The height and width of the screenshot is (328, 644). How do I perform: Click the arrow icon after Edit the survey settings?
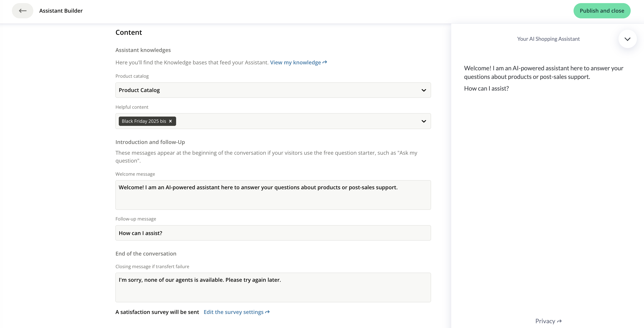[x=268, y=312]
